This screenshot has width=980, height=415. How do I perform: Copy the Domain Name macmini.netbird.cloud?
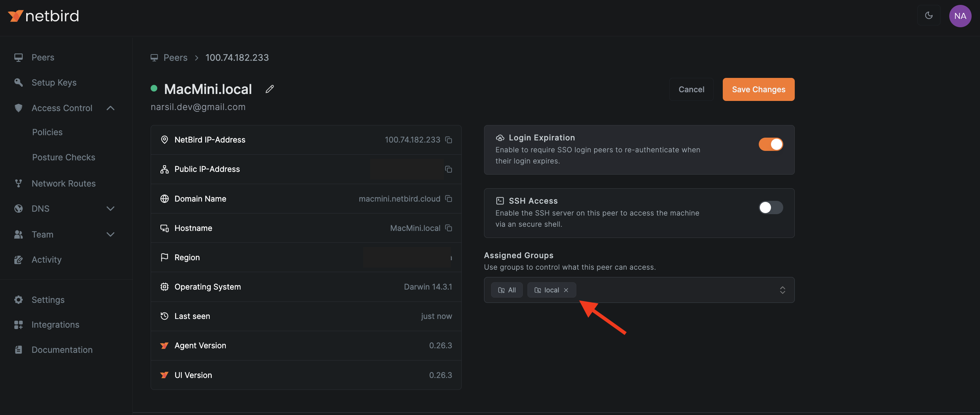coord(448,198)
